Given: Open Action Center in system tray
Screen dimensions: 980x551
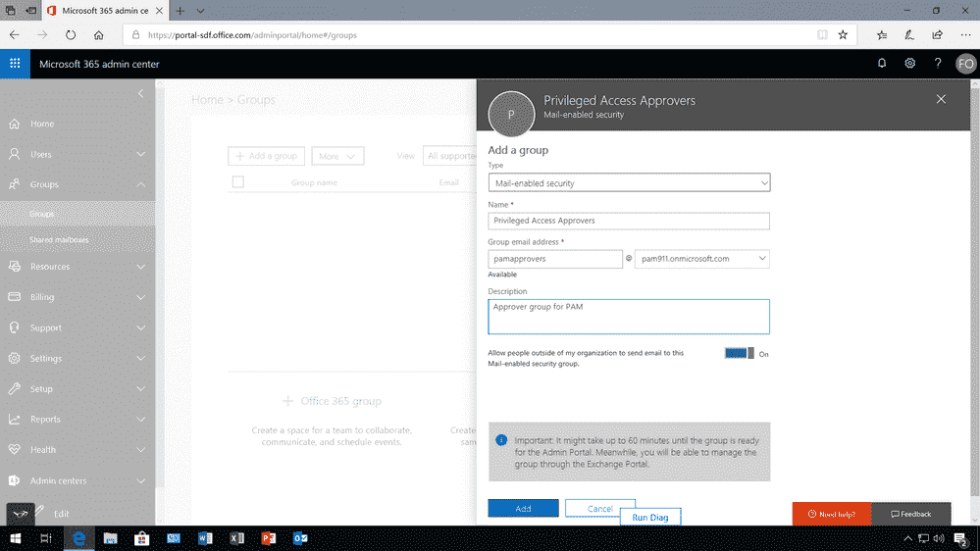Looking at the screenshot, I should pyautogui.click(x=961, y=538).
